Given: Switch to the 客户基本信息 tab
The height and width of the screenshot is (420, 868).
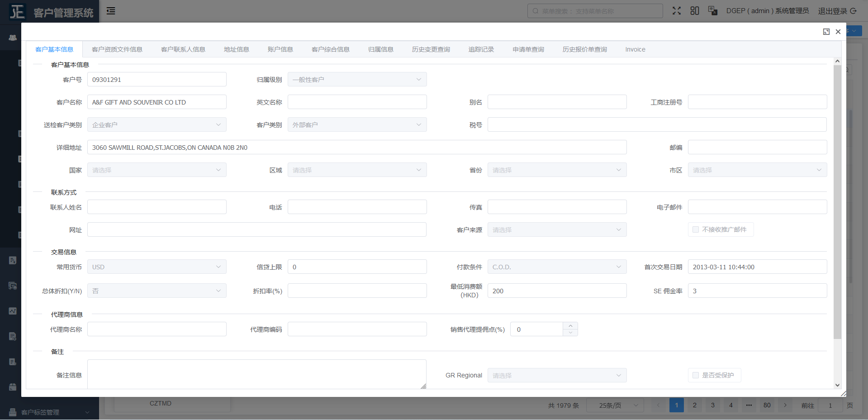Looking at the screenshot, I should pos(54,49).
